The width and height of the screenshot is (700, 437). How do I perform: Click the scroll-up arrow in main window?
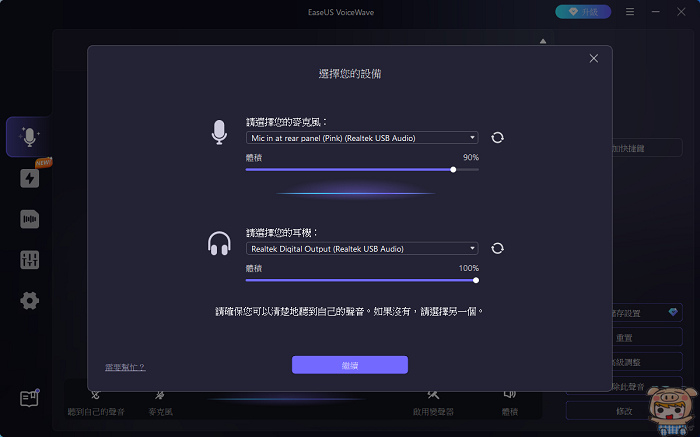(543, 41)
